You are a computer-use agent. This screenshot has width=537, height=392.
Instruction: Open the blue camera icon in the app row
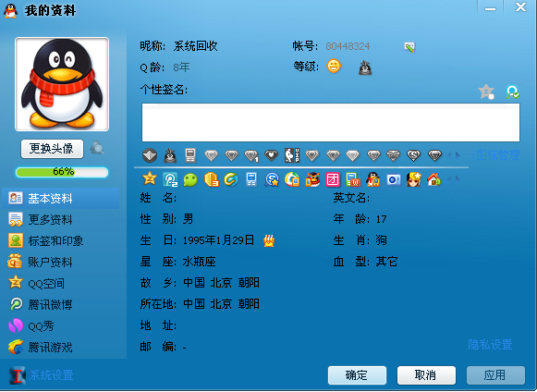[x=394, y=179]
